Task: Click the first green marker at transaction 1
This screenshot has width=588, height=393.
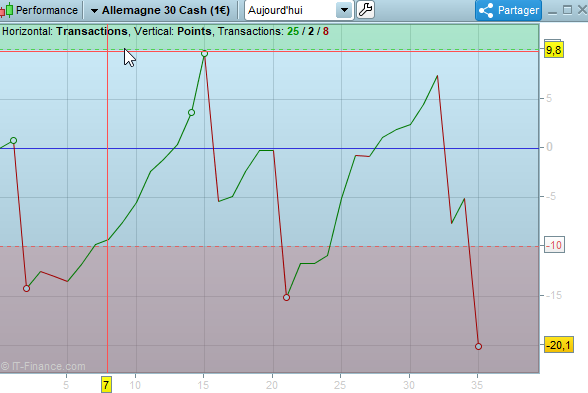Action: 14,141
